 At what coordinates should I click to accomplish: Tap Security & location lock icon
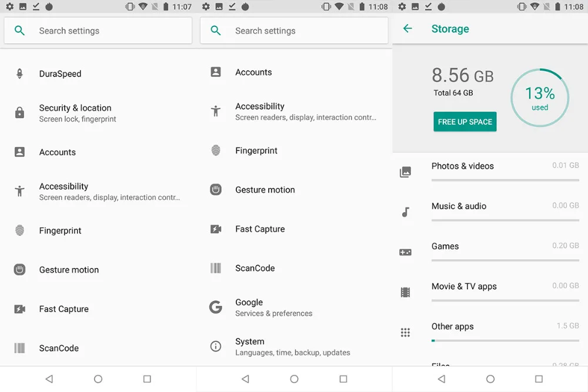click(x=19, y=112)
